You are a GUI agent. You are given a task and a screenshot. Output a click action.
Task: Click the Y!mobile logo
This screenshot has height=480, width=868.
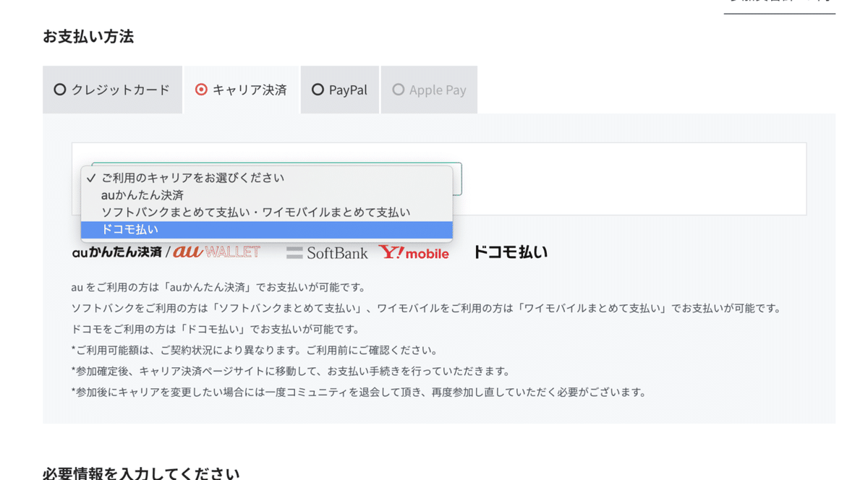point(414,253)
